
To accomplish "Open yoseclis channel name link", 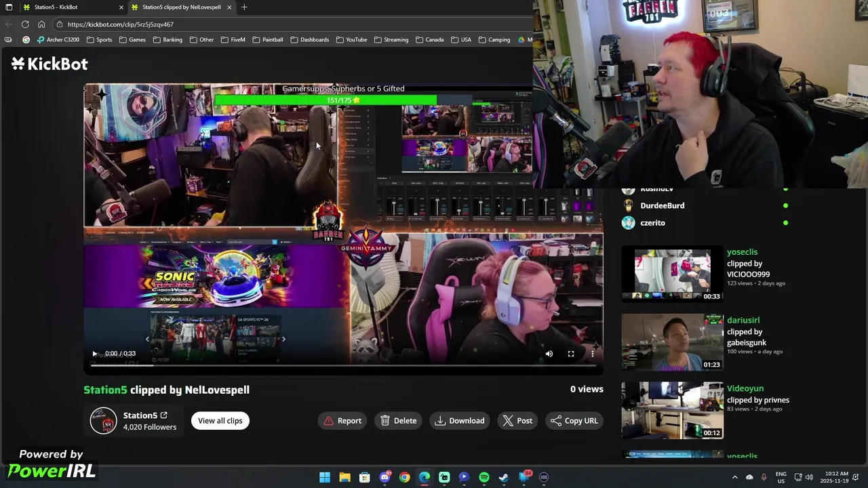I will click(742, 252).
